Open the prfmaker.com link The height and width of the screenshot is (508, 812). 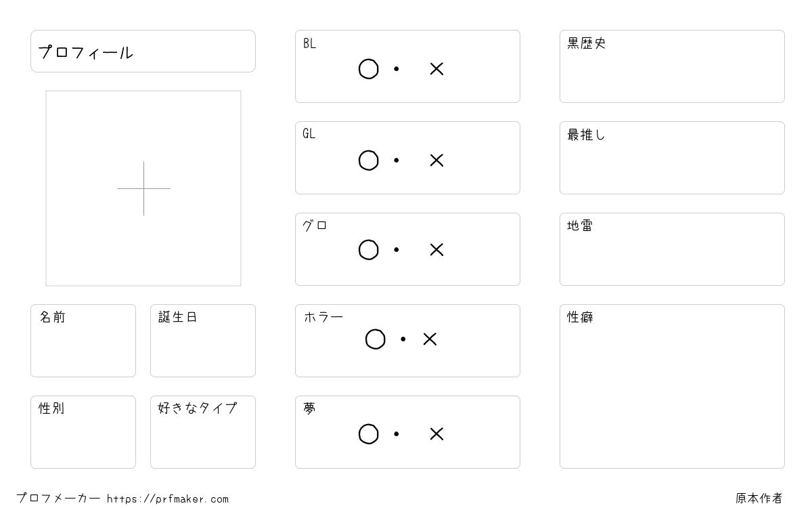coord(168,499)
